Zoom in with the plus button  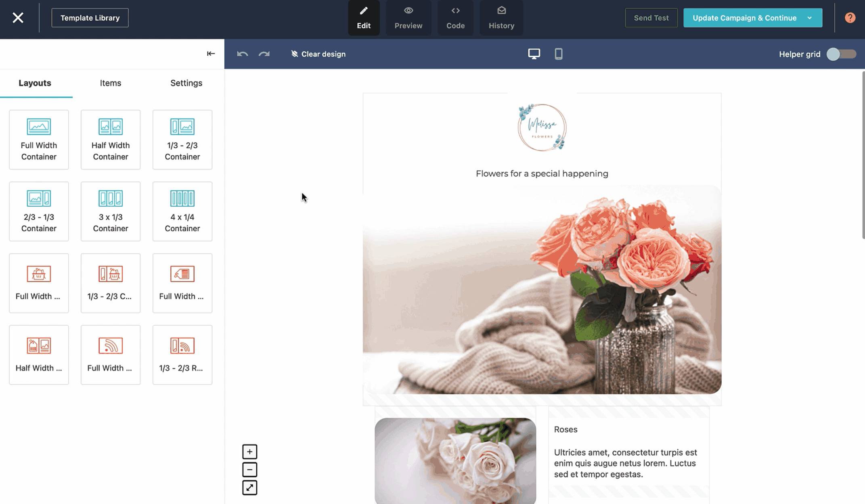point(249,452)
